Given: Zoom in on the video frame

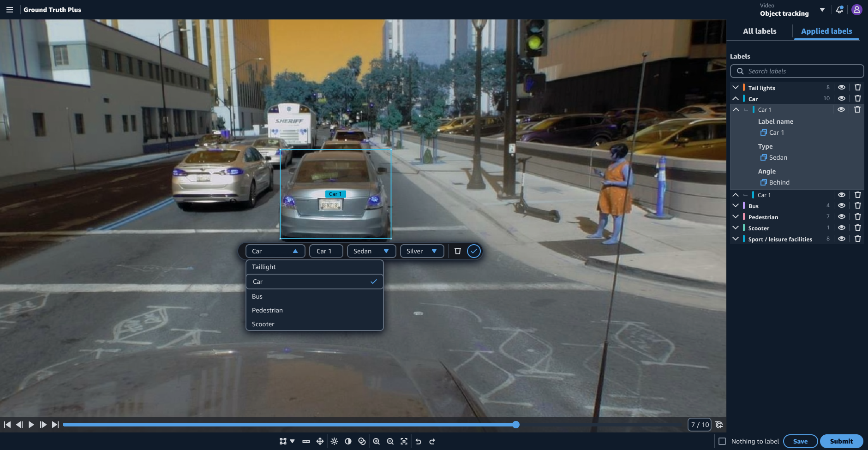Looking at the screenshot, I should [x=377, y=441].
